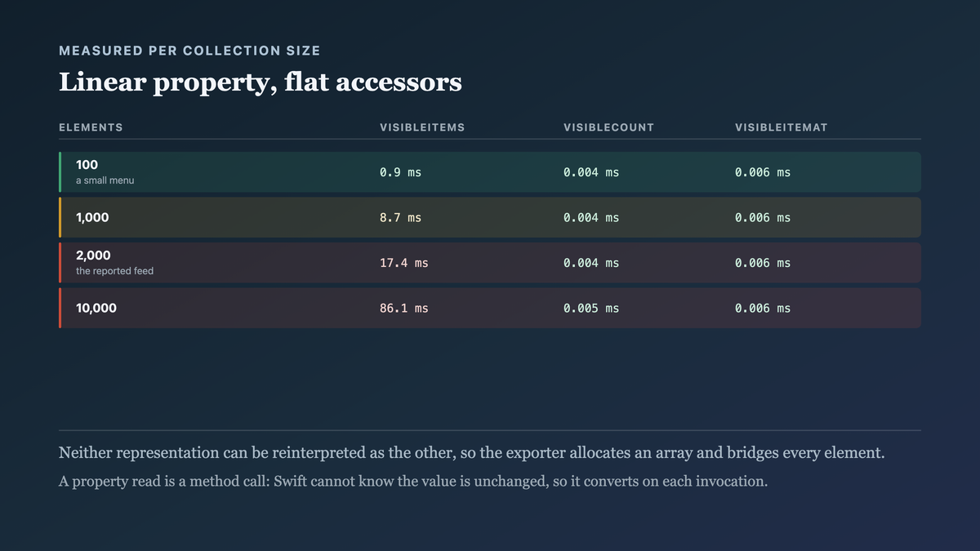Select the 86.1 ms value
Screen dimensions: 980x551
click(403, 309)
